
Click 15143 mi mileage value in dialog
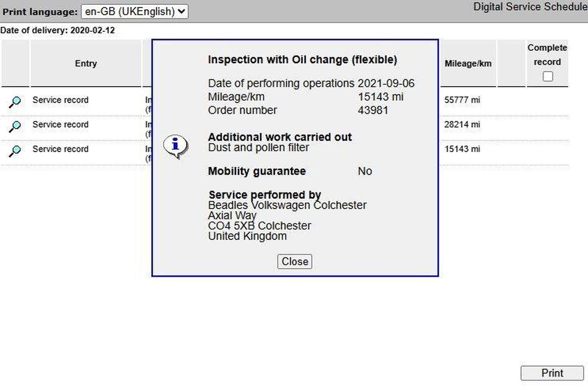pyautogui.click(x=381, y=97)
